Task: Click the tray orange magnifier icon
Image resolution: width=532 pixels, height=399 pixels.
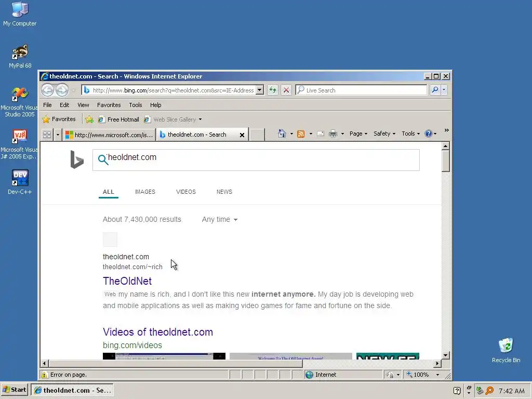Action: [489, 391]
